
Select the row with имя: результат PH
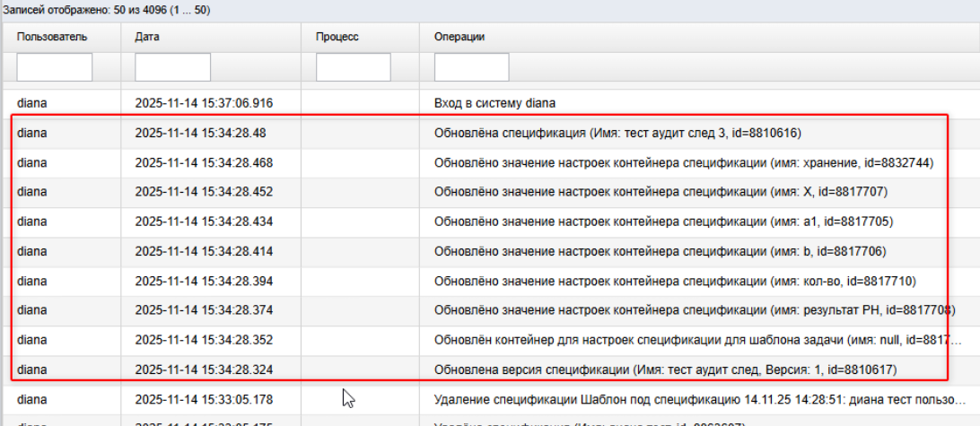coord(490,310)
